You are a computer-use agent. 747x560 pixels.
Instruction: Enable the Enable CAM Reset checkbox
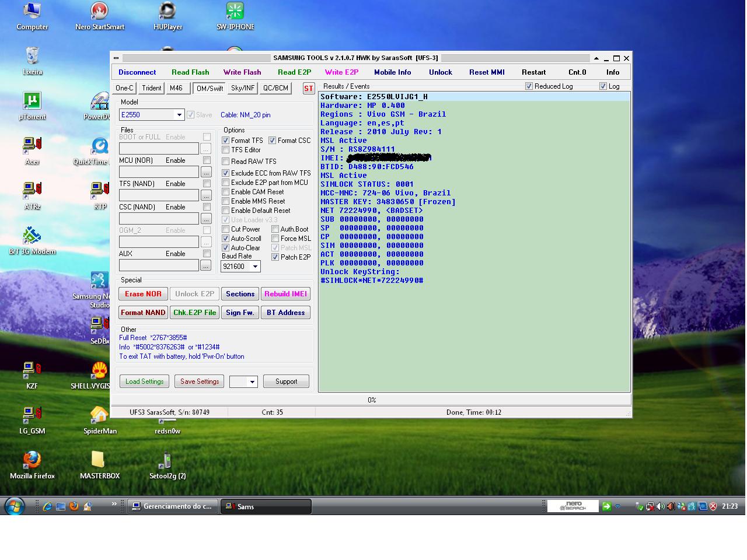[225, 192]
